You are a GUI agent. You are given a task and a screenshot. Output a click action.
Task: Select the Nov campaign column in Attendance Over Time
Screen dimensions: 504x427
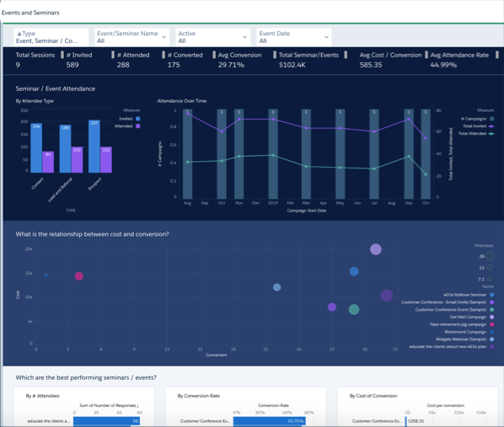[x=239, y=154]
